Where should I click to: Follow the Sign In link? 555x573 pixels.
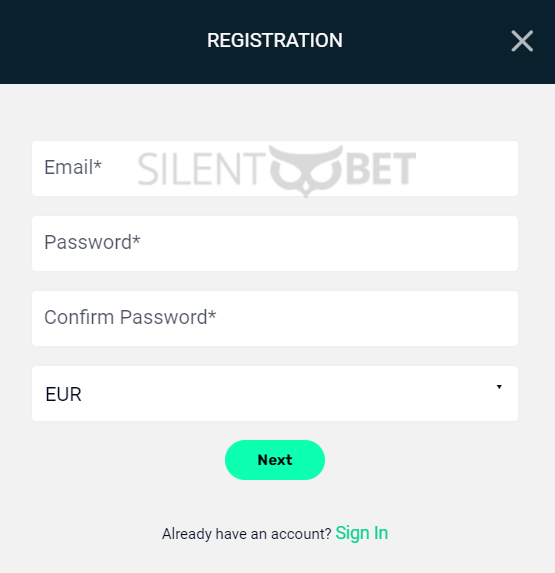(362, 533)
